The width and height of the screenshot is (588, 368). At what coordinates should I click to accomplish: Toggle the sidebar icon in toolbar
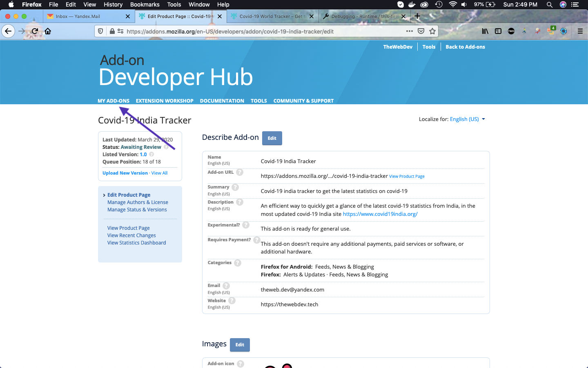[x=498, y=31]
